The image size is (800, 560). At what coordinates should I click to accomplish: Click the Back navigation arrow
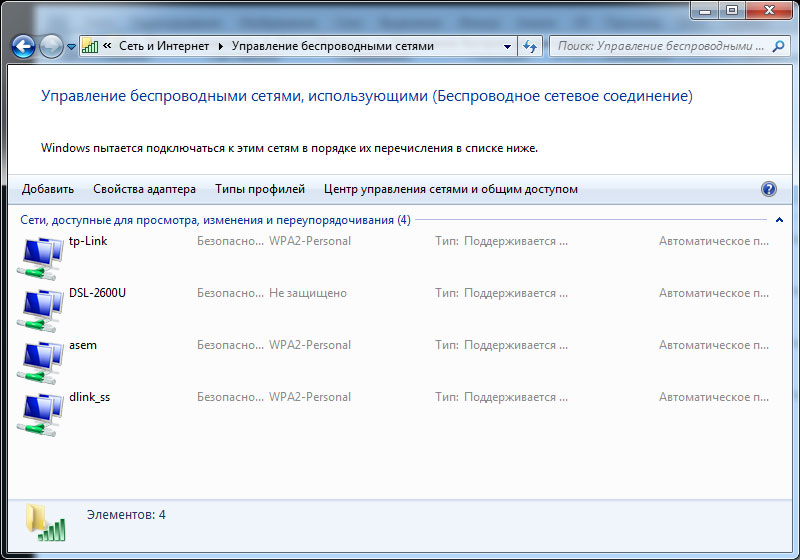pos(24,46)
